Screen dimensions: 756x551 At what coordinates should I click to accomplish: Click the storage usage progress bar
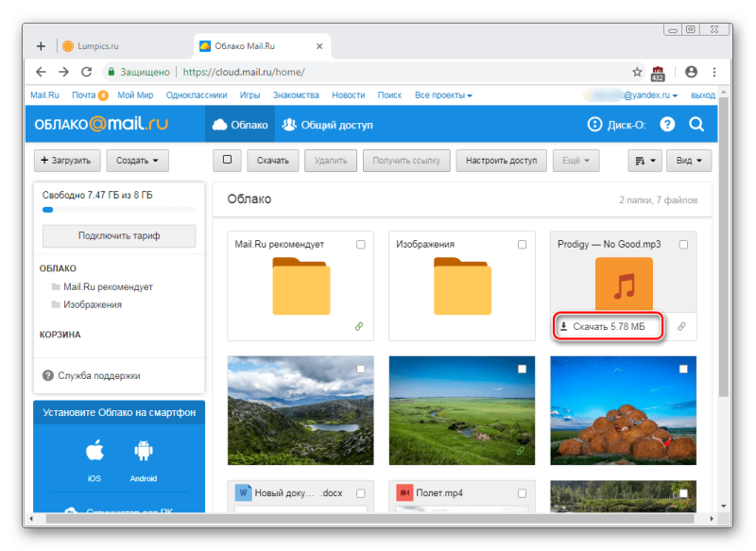(119, 210)
